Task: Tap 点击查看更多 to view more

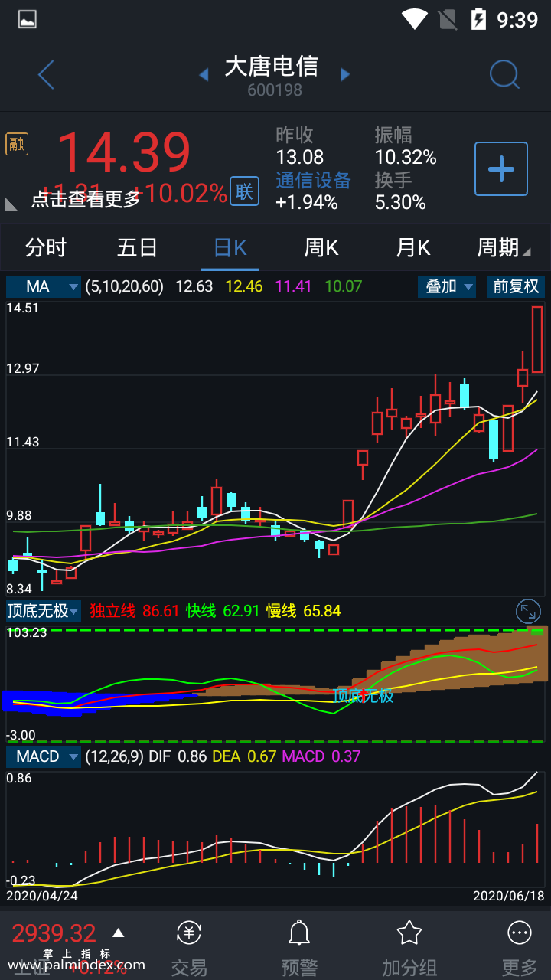Action: click(86, 199)
